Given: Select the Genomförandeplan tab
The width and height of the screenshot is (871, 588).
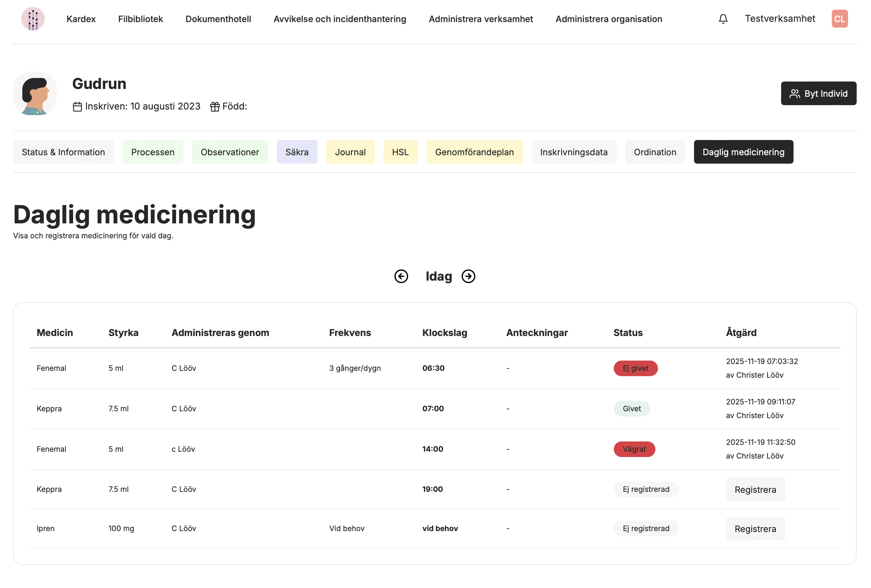Looking at the screenshot, I should pos(474,152).
